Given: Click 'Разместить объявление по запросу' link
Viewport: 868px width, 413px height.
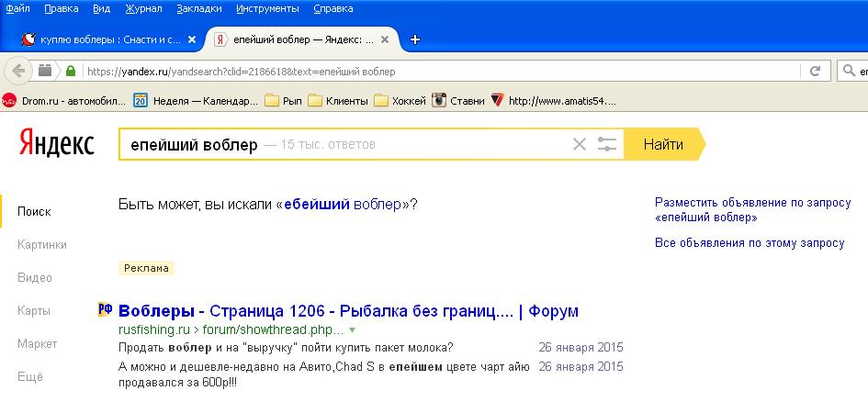Looking at the screenshot, I should coord(753,209).
